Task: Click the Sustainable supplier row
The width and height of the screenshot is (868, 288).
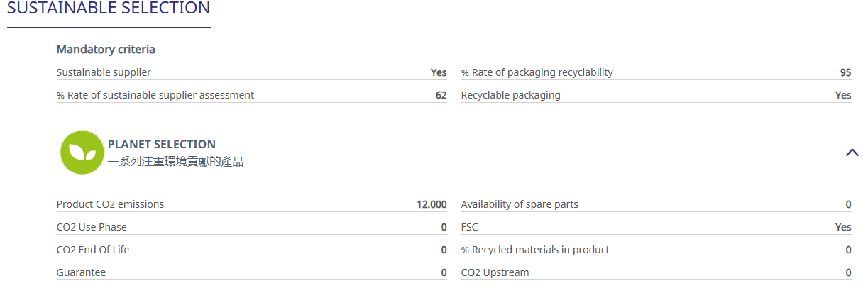Action: [252, 72]
